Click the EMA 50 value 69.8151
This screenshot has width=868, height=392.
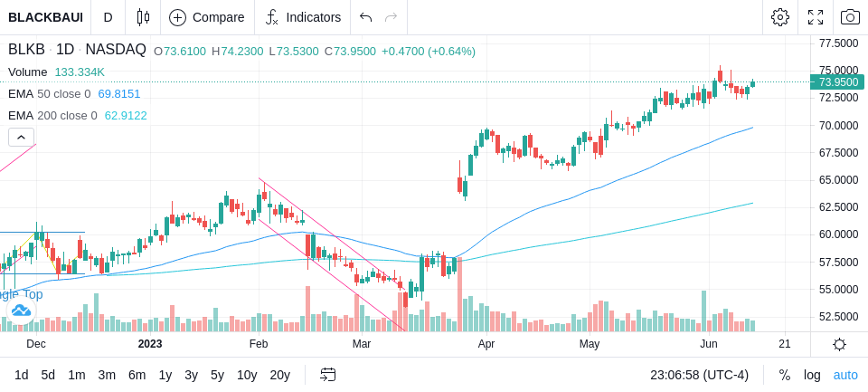click(119, 94)
